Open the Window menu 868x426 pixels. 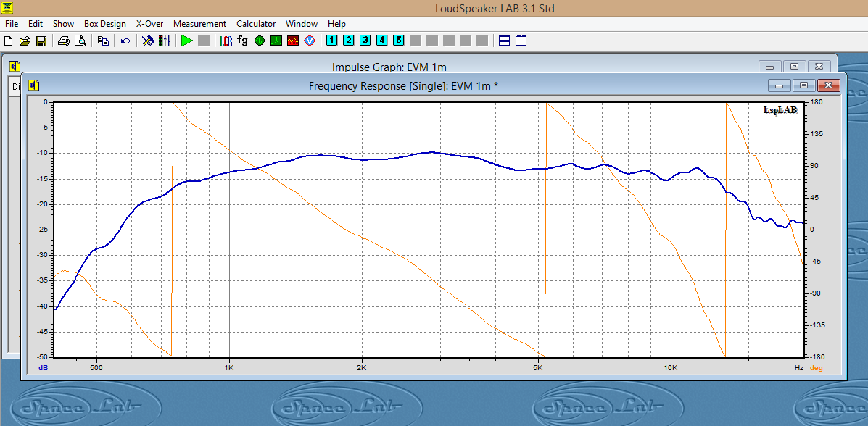coord(302,24)
